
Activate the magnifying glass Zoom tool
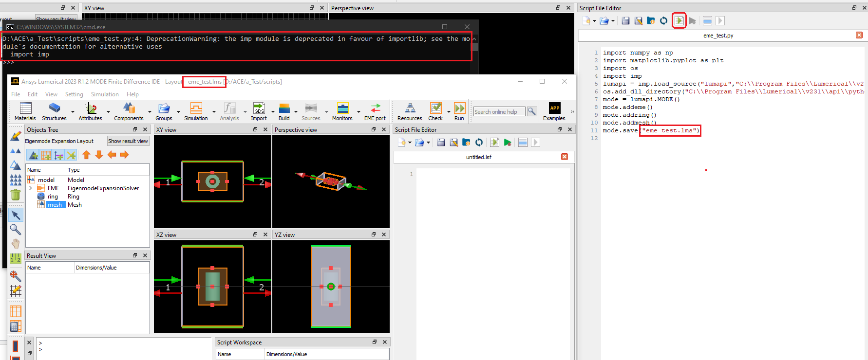coord(16,229)
